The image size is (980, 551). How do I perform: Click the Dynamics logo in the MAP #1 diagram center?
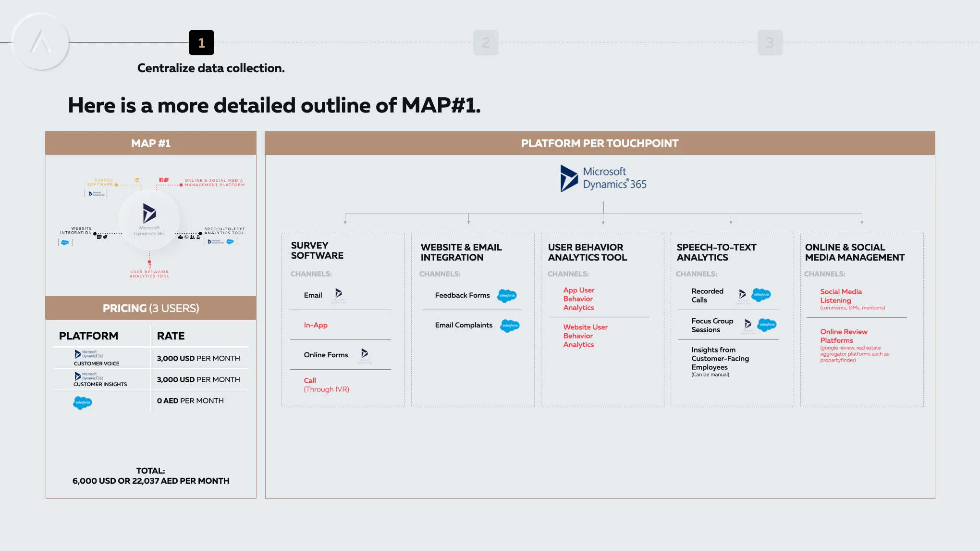(x=149, y=219)
